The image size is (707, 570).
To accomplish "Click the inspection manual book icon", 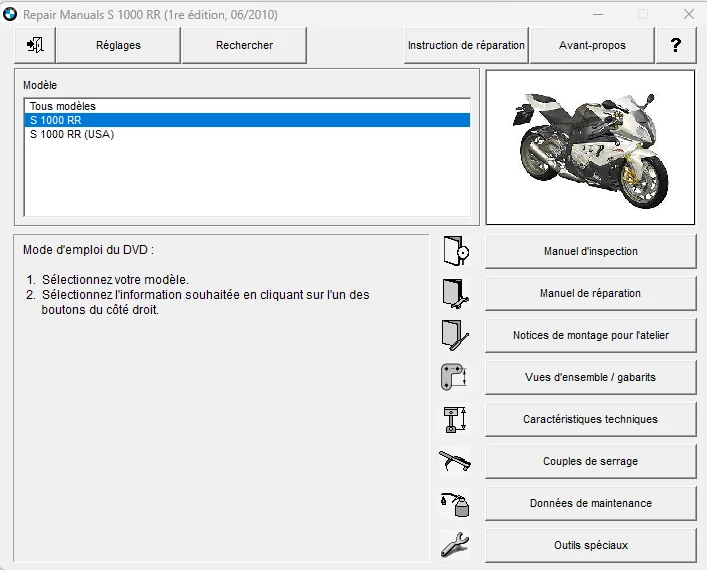I will pos(455,251).
